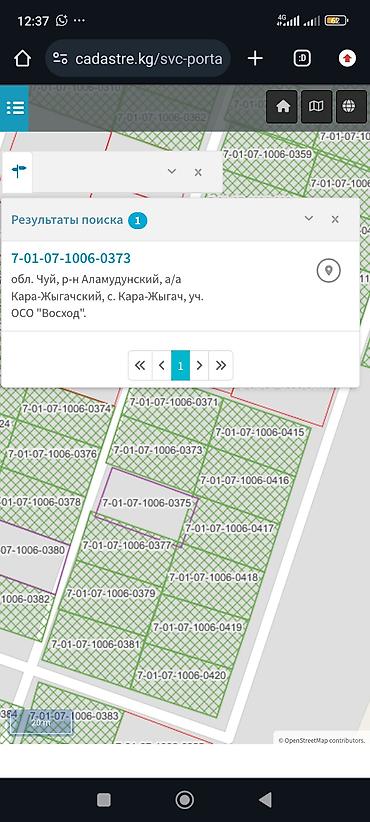Open site info icon in address bar
The width and height of the screenshot is (370, 822).
(x=61, y=59)
